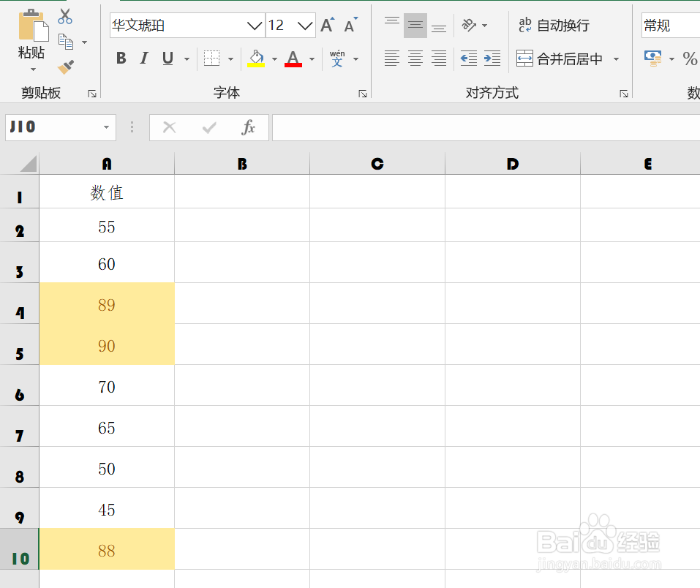The height and width of the screenshot is (588, 700).
Task: Click the Select All corner triangle
Action: coord(28,164)
